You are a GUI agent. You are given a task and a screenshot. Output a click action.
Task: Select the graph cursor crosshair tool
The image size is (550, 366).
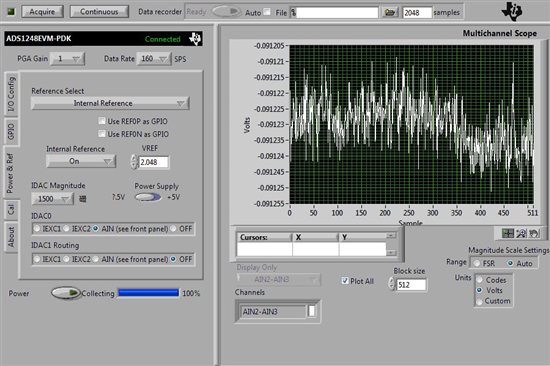click(508, 233)
